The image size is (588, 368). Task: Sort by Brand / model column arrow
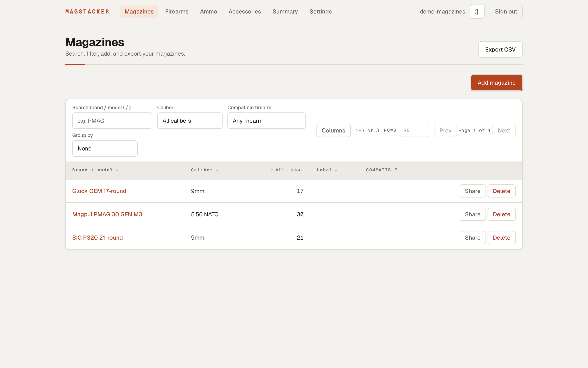point(117,170)
